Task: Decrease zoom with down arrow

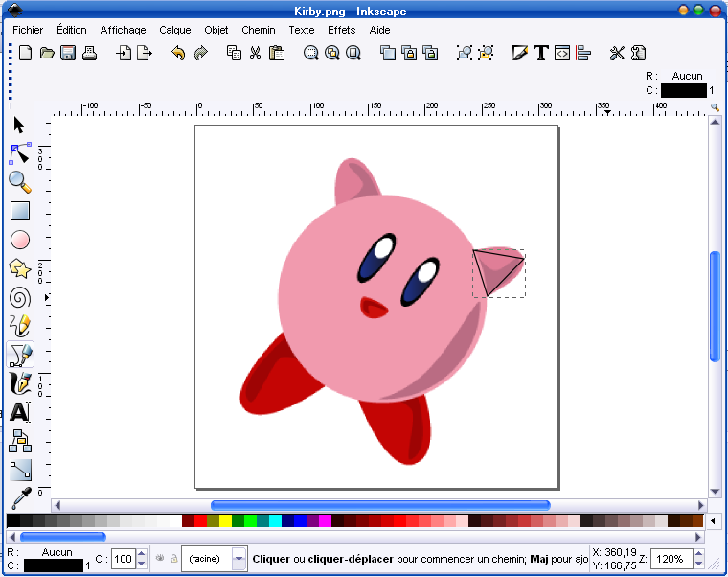Action: (698, 564)
